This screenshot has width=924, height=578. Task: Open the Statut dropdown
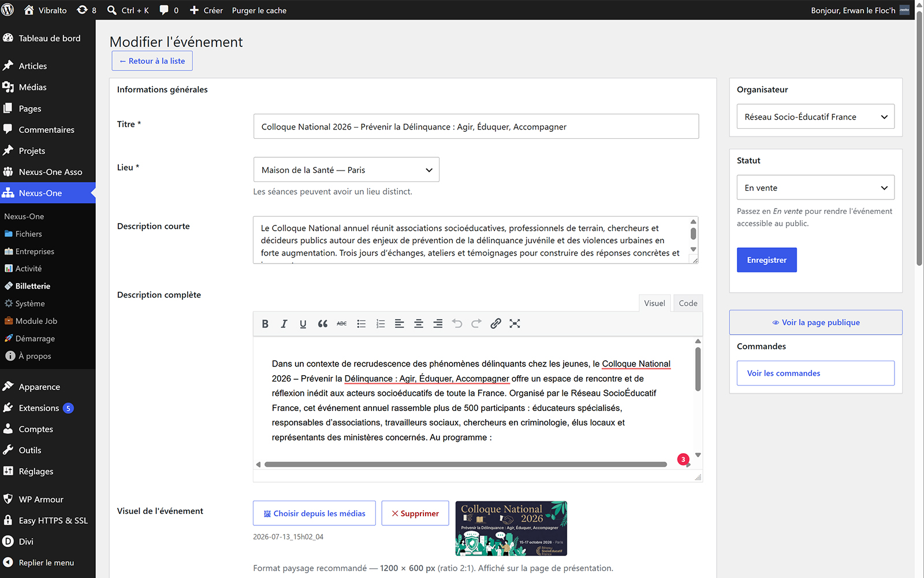tap(815, 188)
